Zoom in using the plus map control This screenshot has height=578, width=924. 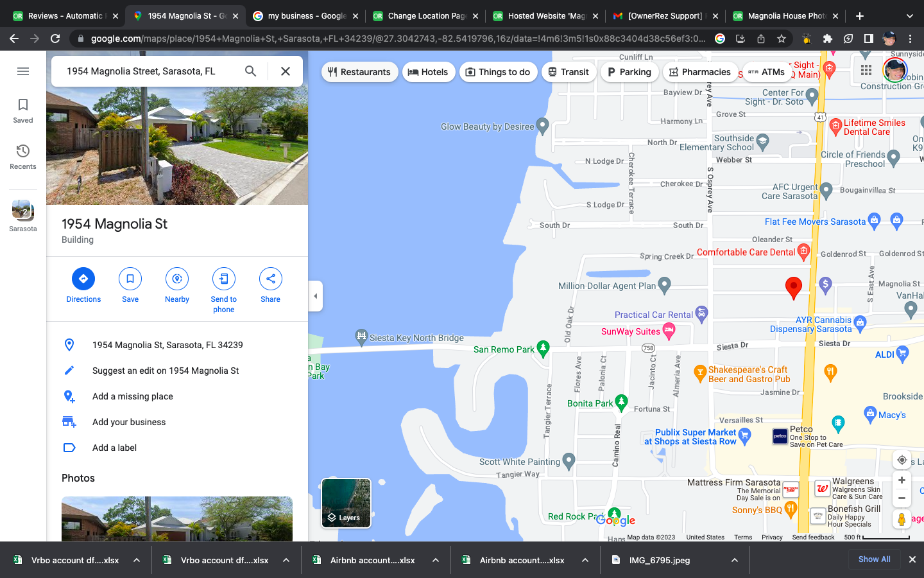coord(902,480)
